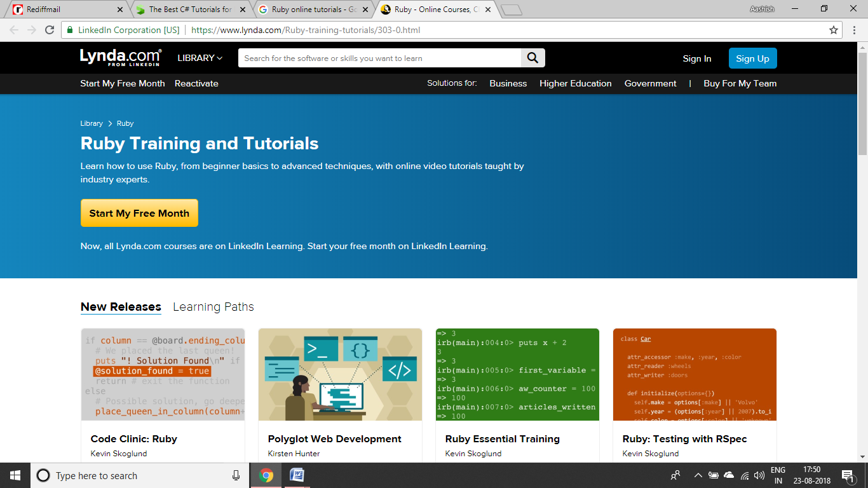The width and height of the screenshot is (868, 488).
Task: Open the Action Center notifications icon
Action: point(847,475)
